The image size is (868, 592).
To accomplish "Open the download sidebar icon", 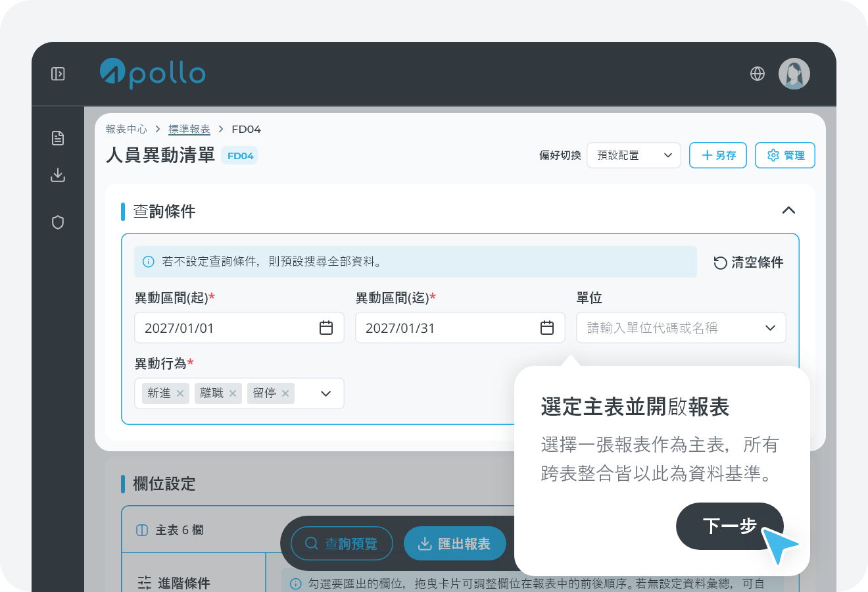I will pos(58,175).
